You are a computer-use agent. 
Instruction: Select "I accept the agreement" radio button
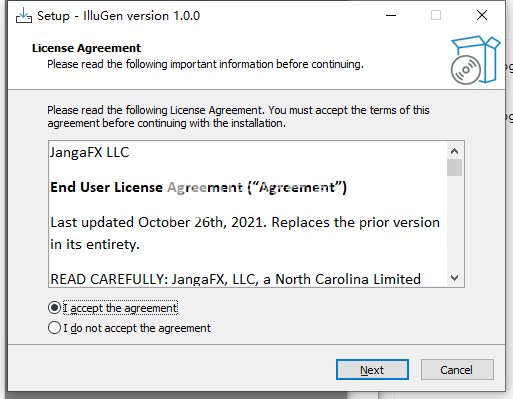[x=54, y=308]
